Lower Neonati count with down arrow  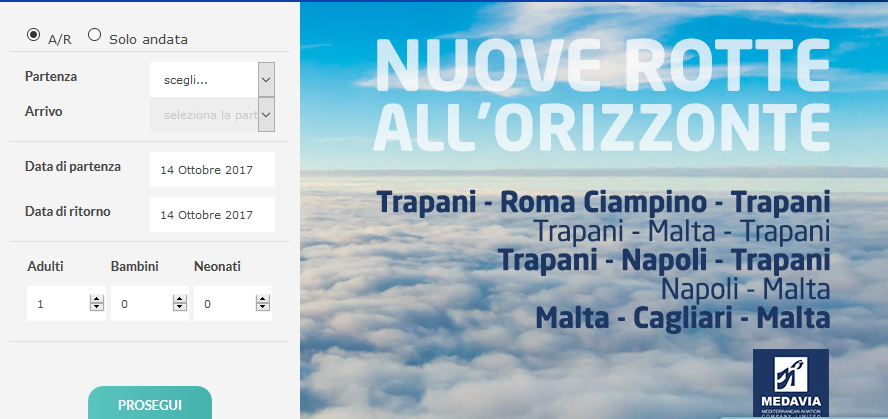(x=263, y=308)
